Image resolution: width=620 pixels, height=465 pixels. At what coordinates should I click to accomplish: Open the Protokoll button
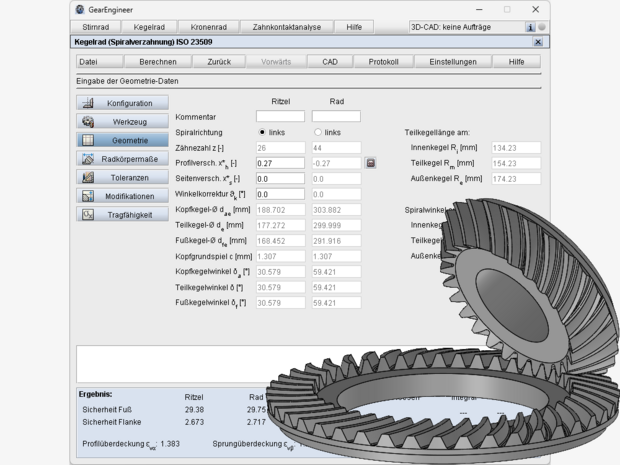tap(383, 62)
